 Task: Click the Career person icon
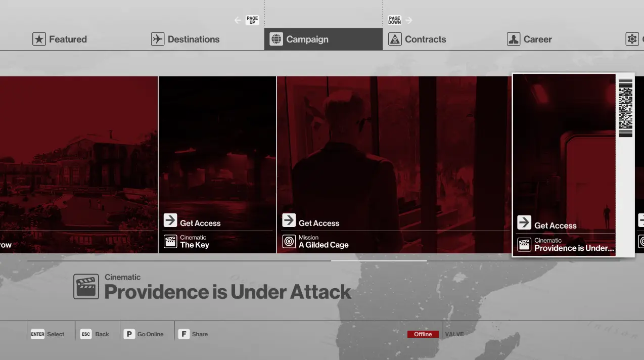tap(514, 39)
